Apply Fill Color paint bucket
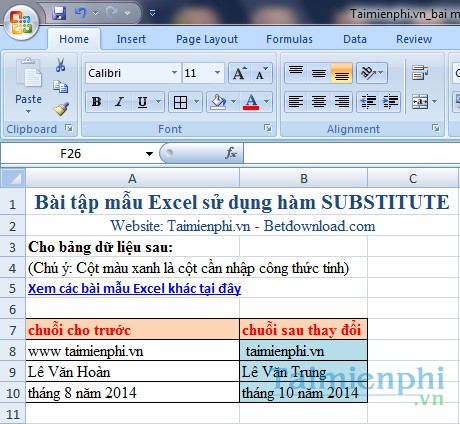Screen dimensions: 460x424 coord(218,102)
